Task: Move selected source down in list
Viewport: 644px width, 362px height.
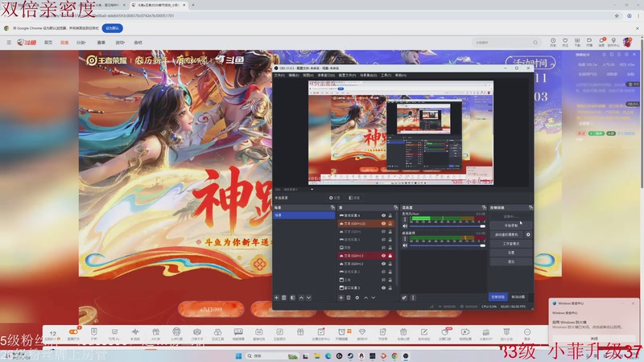Action: pos(374,298)
